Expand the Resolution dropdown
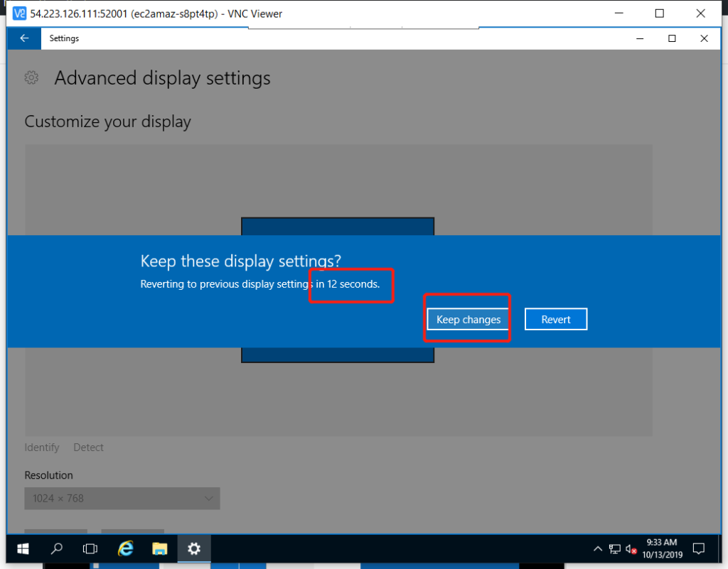This screenshot has width=728, height=569. [122, 499]
